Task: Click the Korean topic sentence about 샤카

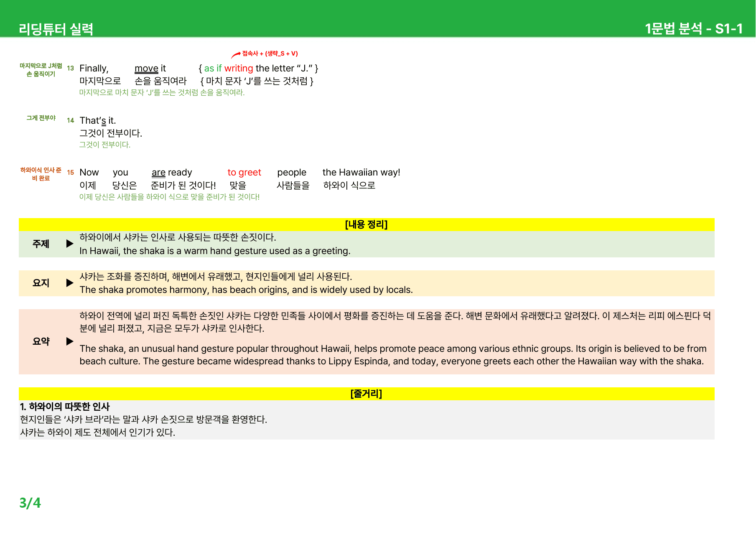Action: (178, 237)
